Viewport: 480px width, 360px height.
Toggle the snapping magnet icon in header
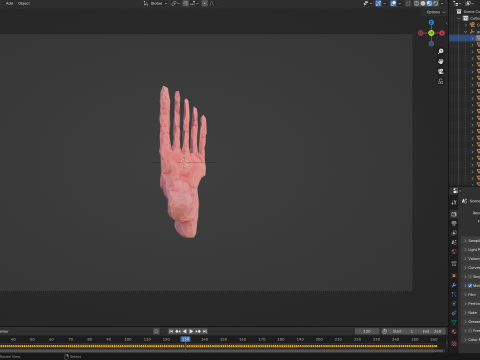[185, 3]
